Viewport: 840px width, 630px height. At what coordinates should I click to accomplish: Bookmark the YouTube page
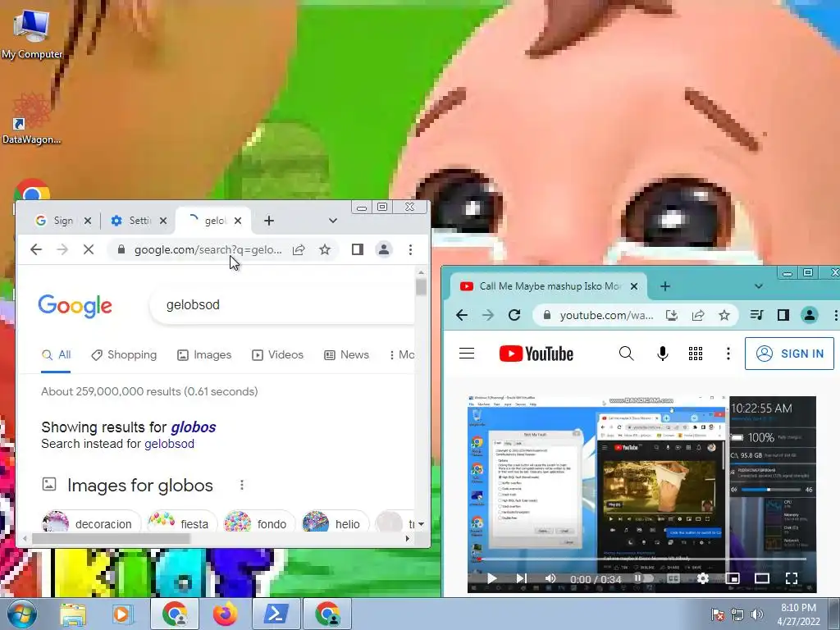click(724, 315)
